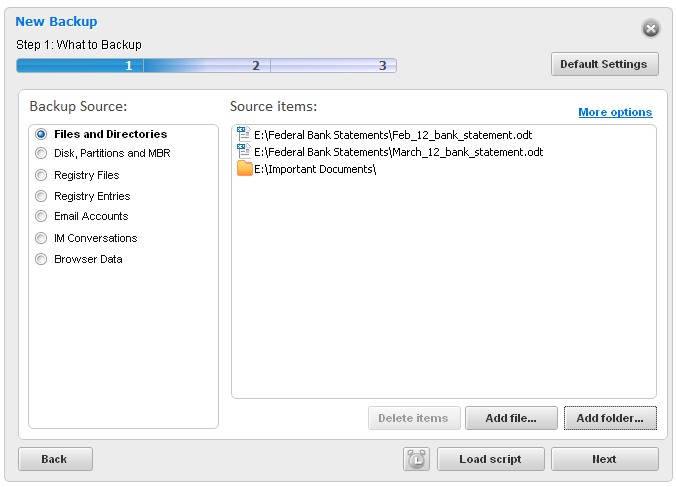This screenshot has height=487, width=676.
Task: Pick the IM Conversations option
Action: 41,238
